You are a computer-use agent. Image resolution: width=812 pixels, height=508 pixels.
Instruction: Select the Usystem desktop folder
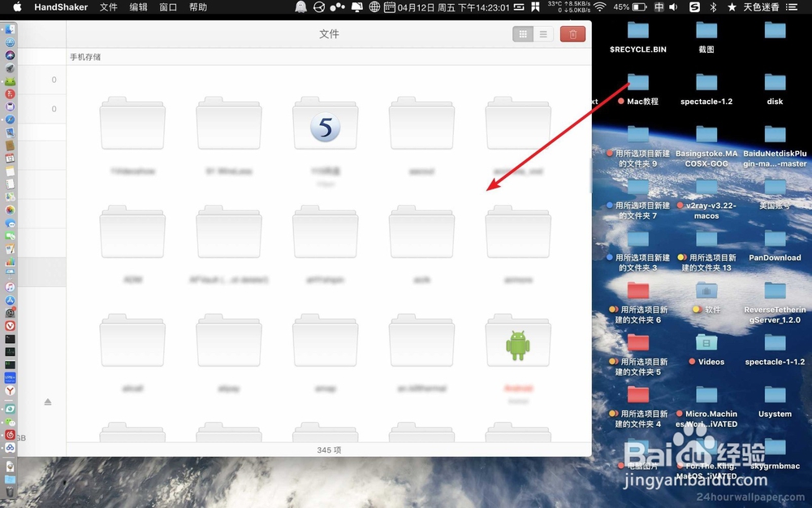pos(775,402)
